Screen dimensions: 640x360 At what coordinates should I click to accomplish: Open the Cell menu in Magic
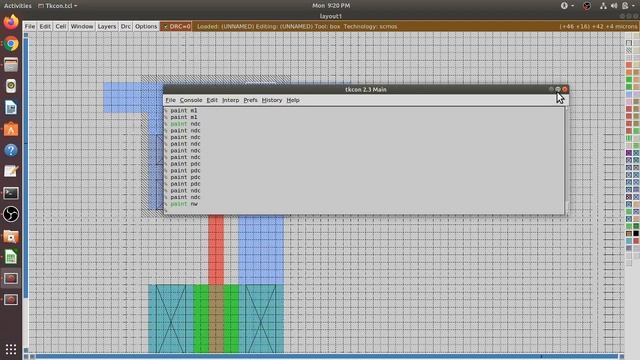(61, 26)
